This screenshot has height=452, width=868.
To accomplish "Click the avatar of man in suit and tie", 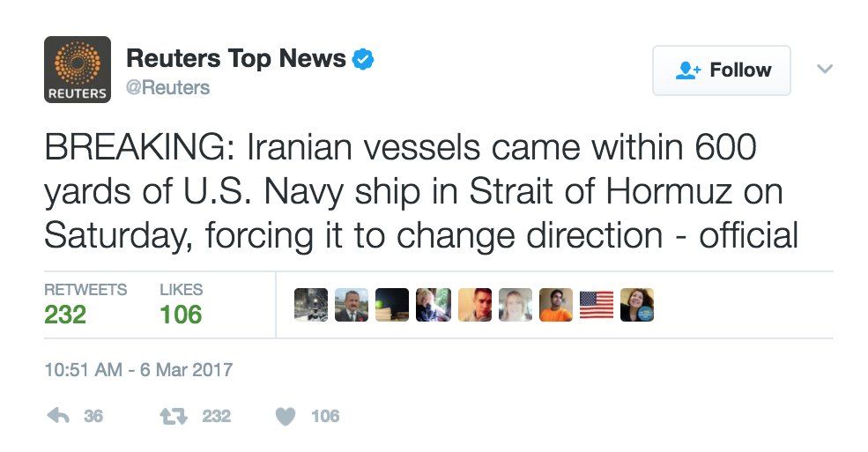I will (x=352, y=305).
